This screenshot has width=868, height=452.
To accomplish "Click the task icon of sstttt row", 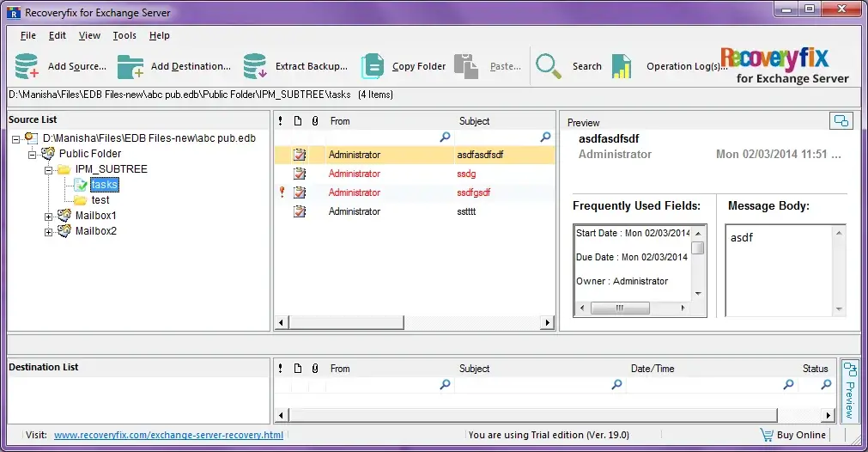I will pos(300,211).
